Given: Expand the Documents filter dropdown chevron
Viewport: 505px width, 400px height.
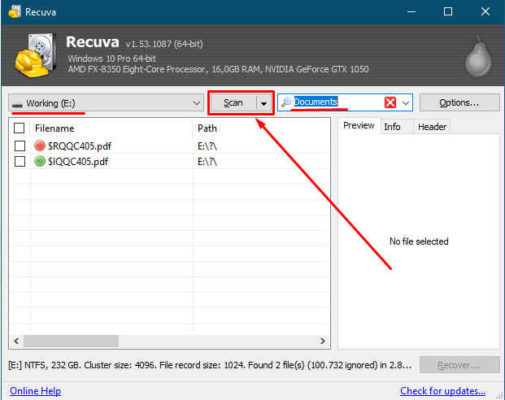Looking at the screenshot, I should (x=405, y=103).
